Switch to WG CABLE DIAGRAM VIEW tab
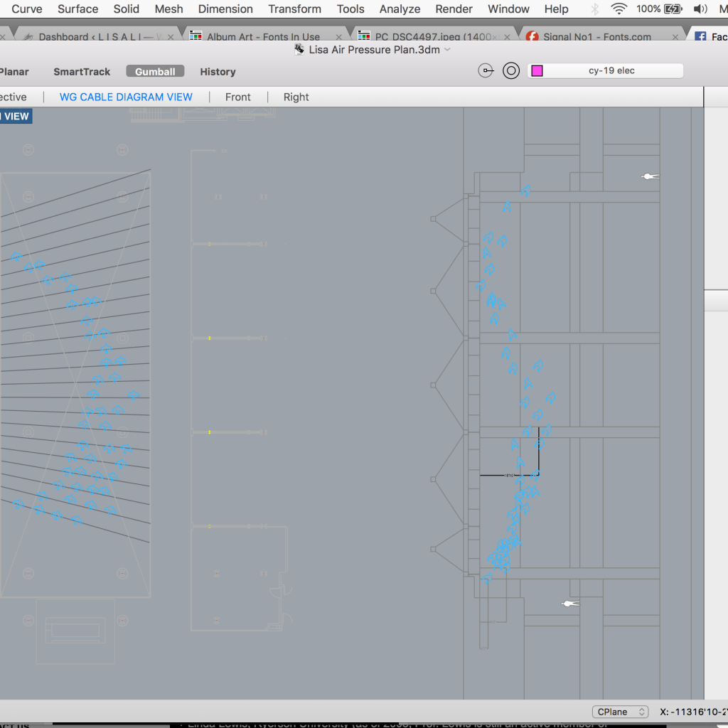The height and width of the screenshot is (728, 728). click(126, 97)
